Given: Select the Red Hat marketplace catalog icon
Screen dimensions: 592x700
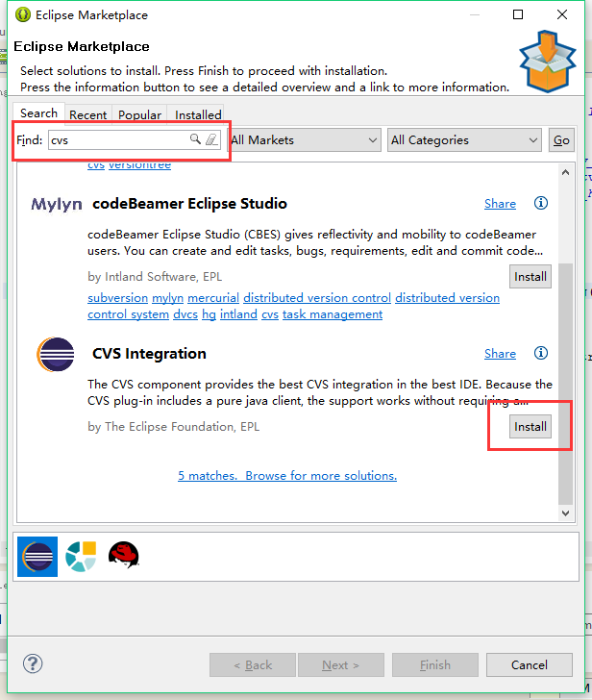Looking at the screenshot, I should (x=124, y=555).
